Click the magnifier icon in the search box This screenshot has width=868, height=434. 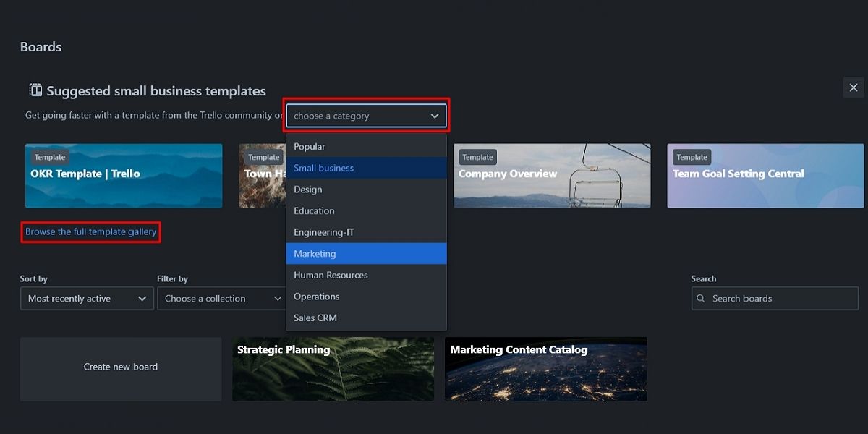tap(700, 298)
